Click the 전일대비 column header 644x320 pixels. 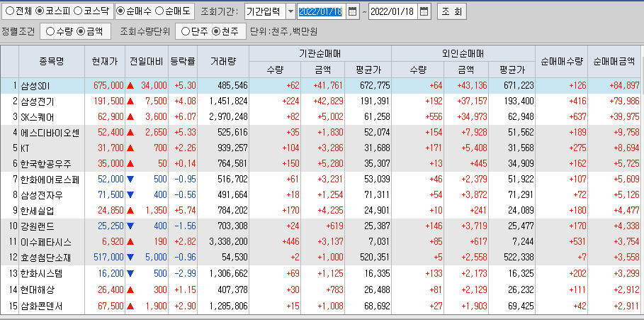147,62
